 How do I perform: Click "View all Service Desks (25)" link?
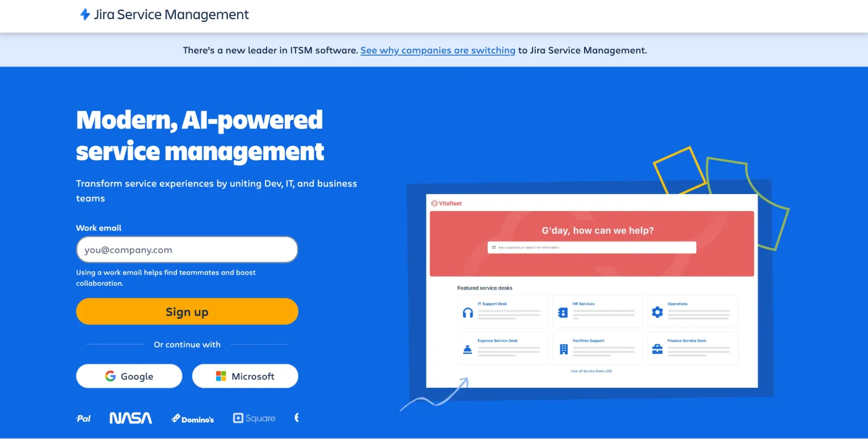tap(591, 371)
